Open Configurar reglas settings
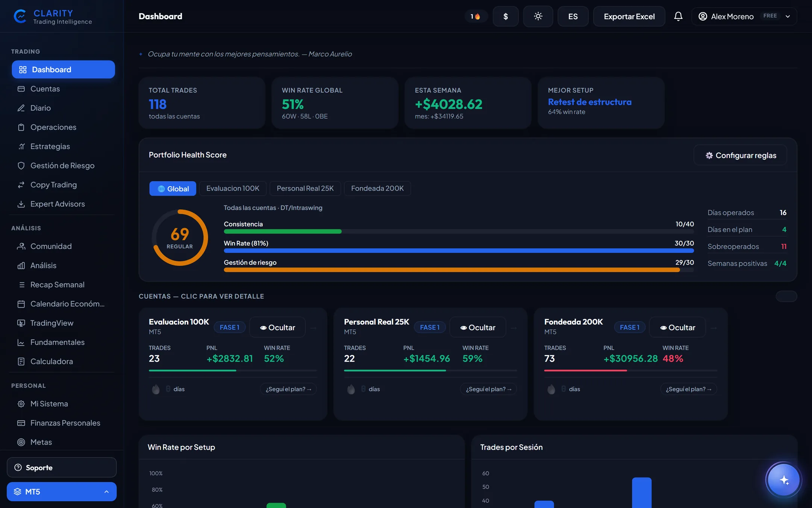 pyautogui.click(x=741, y=155)
